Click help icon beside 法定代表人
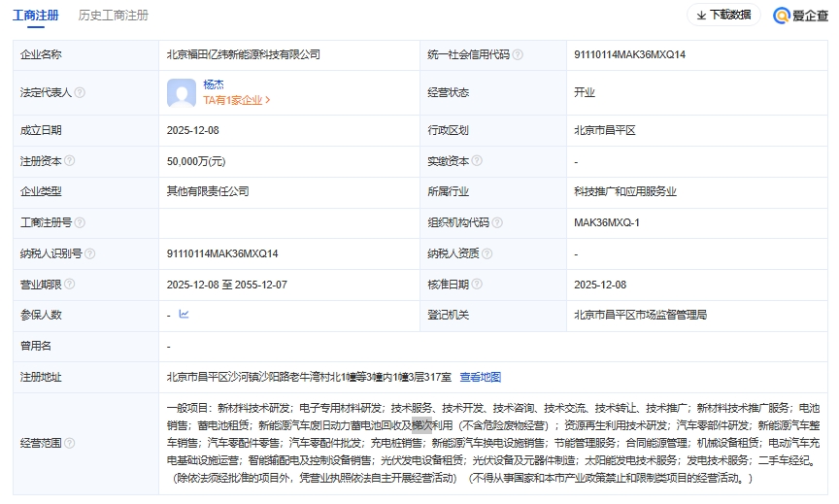Image resolution: width=839 pixels, height=504 pixels. click(80, 93)
